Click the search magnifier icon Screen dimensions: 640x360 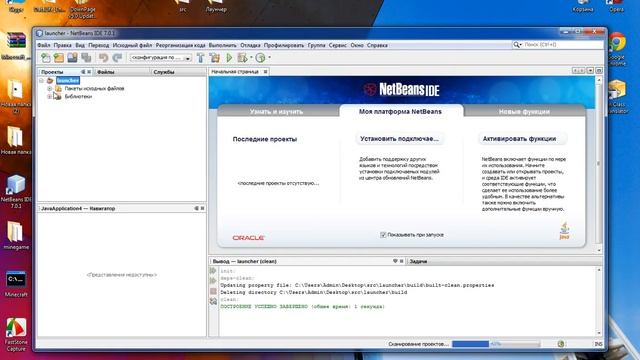click(516, 44)
